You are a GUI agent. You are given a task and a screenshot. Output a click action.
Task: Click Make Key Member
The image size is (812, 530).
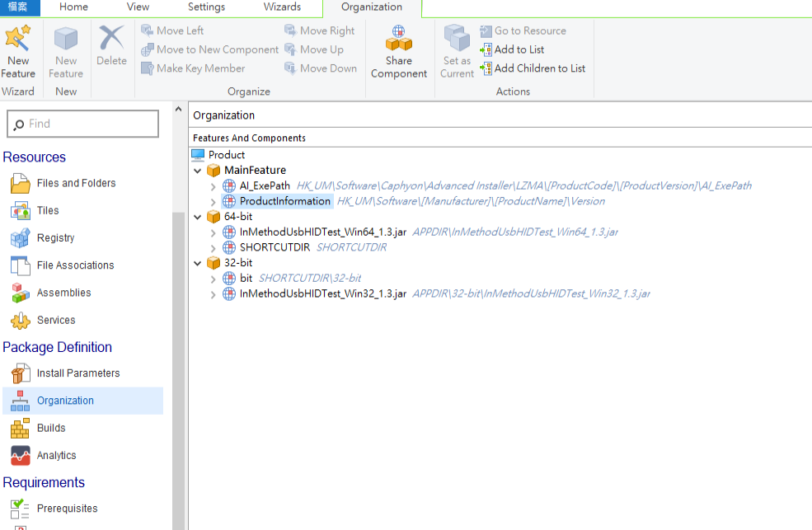[x=193, y=68]
